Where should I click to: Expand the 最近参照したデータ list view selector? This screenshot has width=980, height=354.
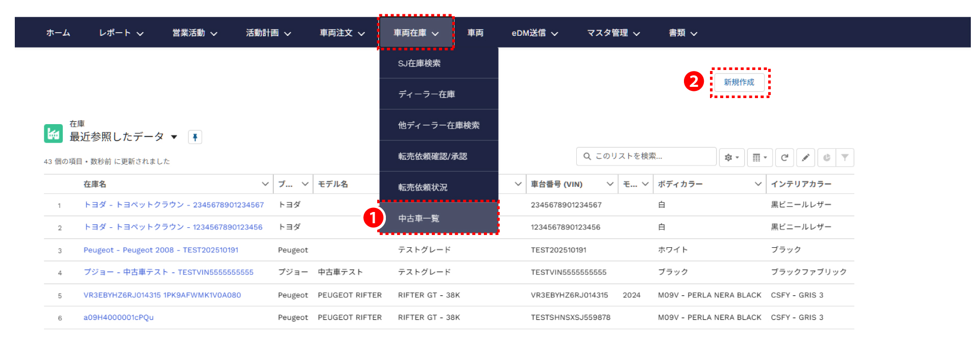174,137
